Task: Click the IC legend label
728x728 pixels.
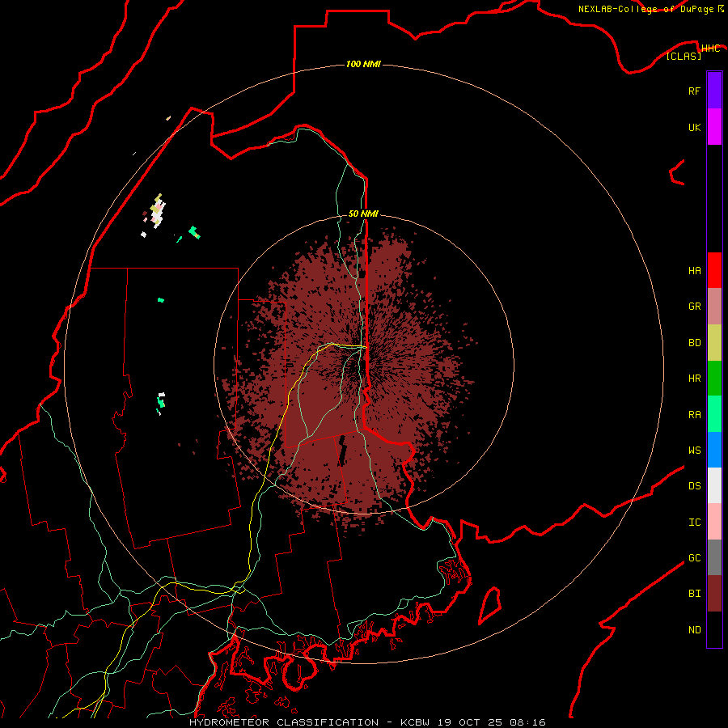Action: pyautogui.click(x=694, y=523)
